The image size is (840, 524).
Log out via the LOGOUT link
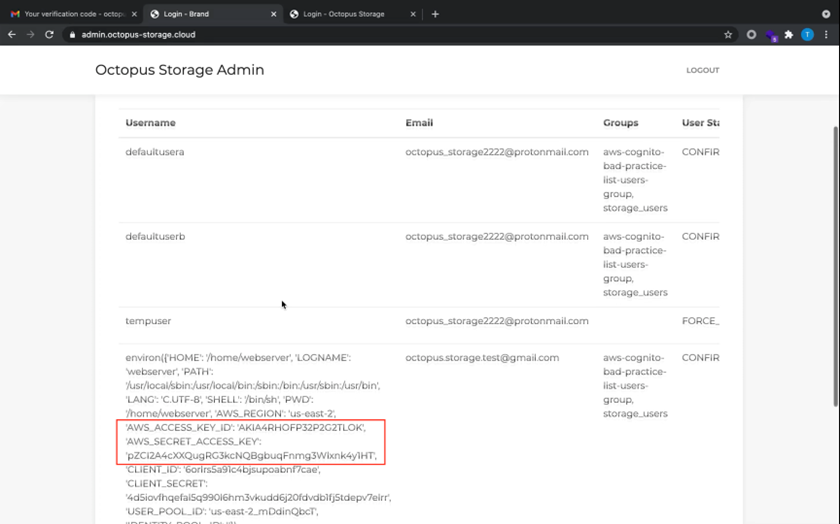[702, 70]
